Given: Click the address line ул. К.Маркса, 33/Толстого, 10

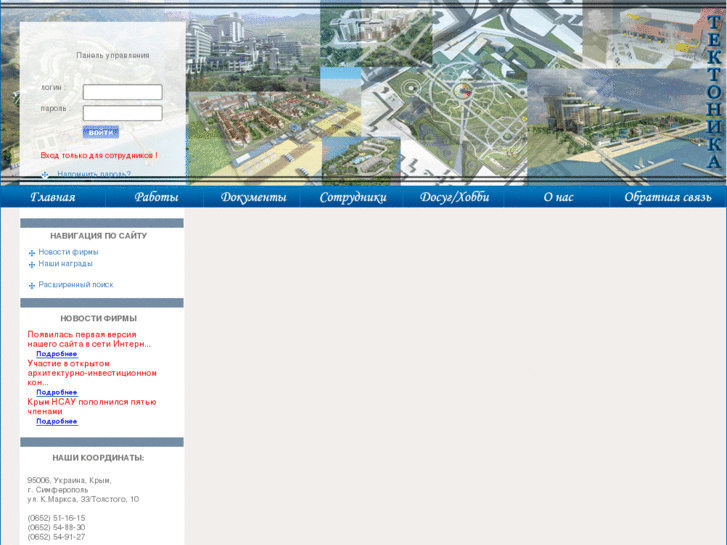Looking at the screenshot, I should pyautogui.click(x=83, y=499).
